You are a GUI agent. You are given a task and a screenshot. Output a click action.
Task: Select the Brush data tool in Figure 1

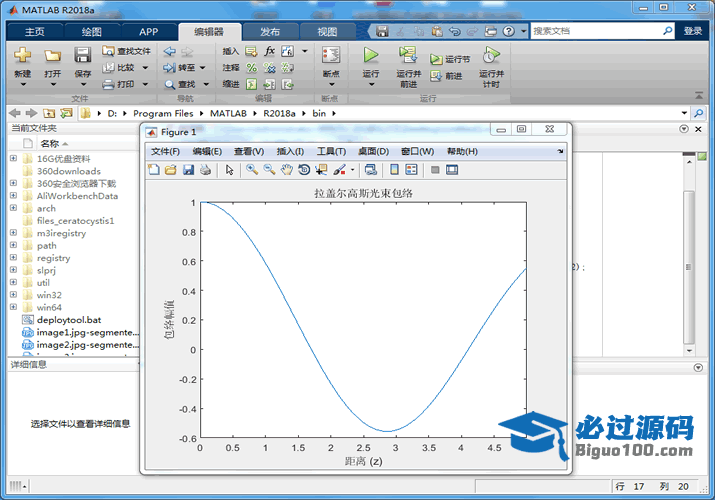click(339, 170)
